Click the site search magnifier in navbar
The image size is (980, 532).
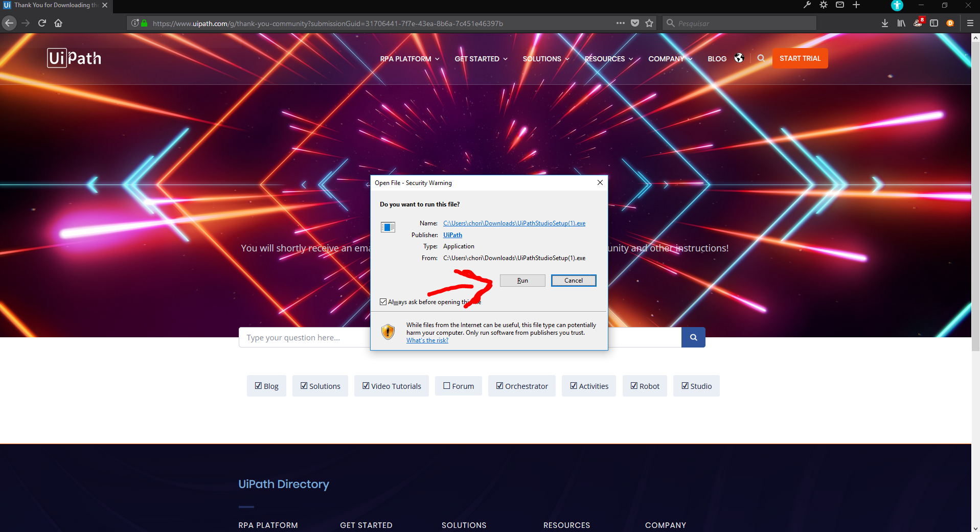coord(761,58)
